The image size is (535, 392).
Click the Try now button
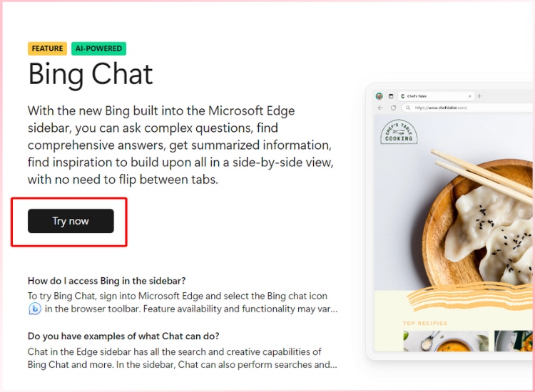pyautogui.click(x=71, y=221)
